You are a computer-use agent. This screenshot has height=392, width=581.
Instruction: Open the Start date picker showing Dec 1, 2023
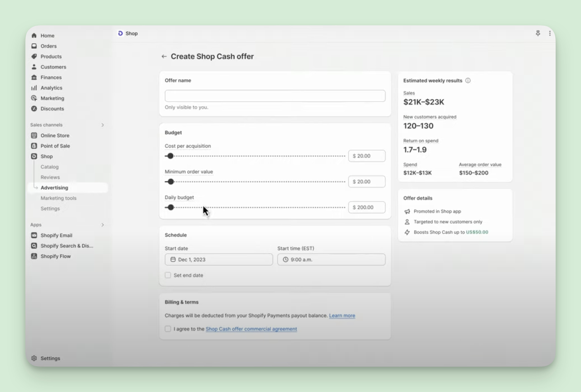(219, 260)
